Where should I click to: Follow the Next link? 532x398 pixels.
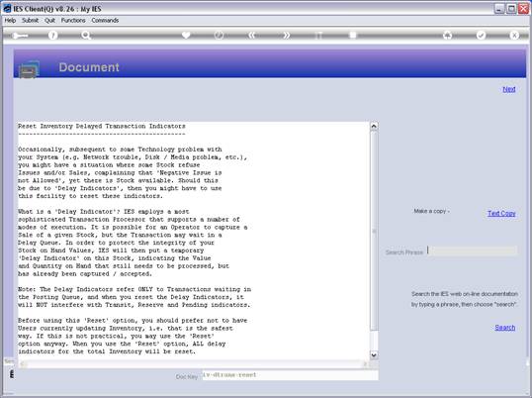coord(509,89)
